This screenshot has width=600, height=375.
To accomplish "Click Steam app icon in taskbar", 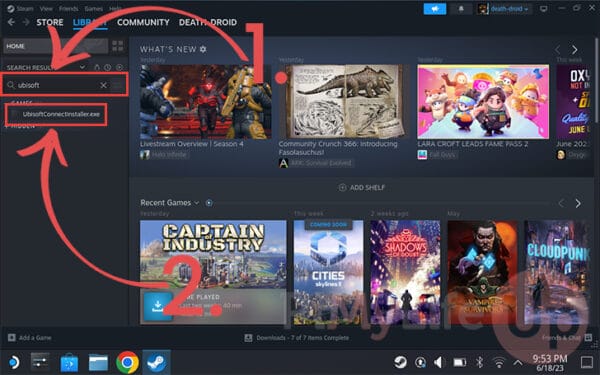I will pyautogui.click(x=157, y=362).
